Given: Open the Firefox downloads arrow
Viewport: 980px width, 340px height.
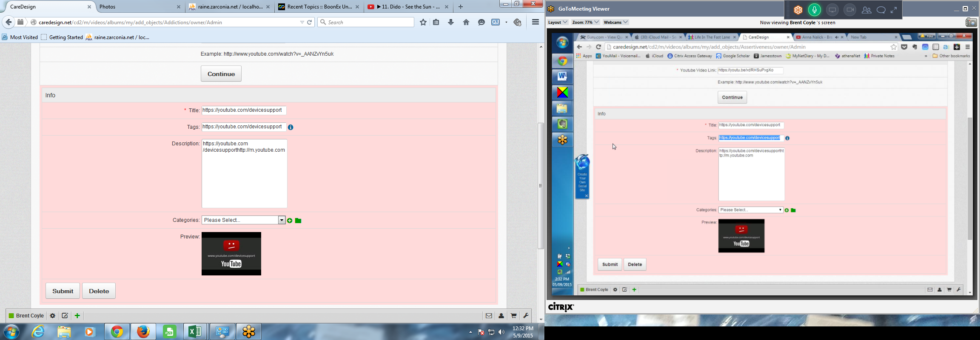Looking at the screenshot, I should click(451, 22).
